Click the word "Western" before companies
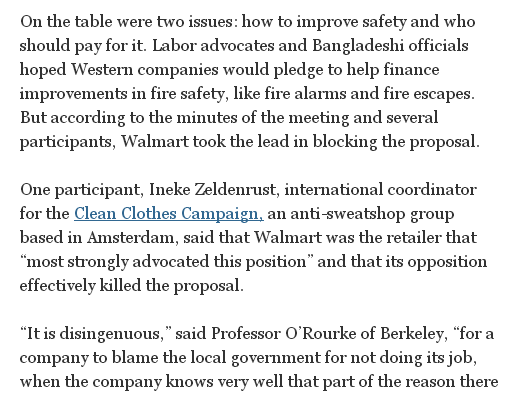524x415 pixels. tap(102, 70)
